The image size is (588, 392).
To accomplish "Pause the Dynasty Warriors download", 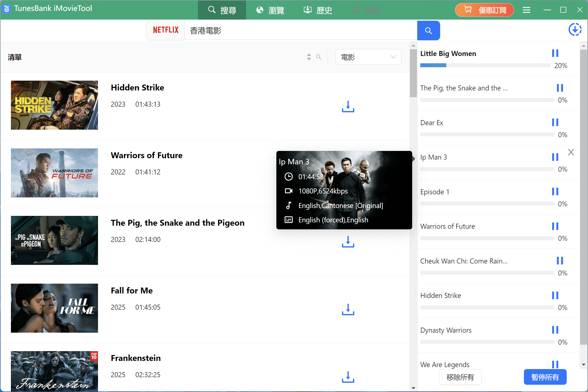I will click(555, 330).
